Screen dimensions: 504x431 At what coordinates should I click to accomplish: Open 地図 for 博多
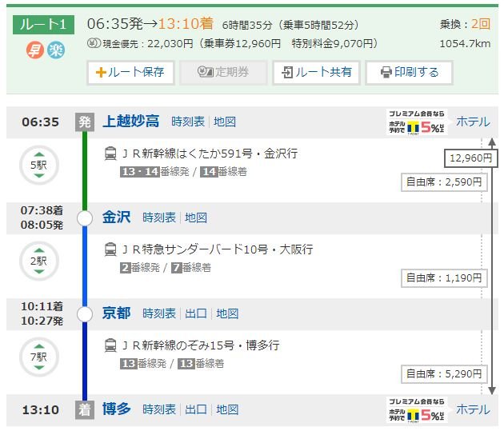click(x=227, y=409)
